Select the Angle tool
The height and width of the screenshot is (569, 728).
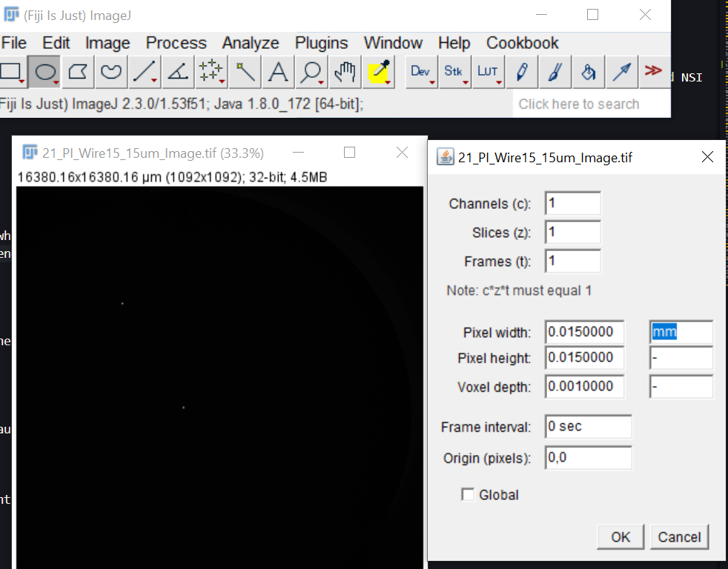click(178, 72)
